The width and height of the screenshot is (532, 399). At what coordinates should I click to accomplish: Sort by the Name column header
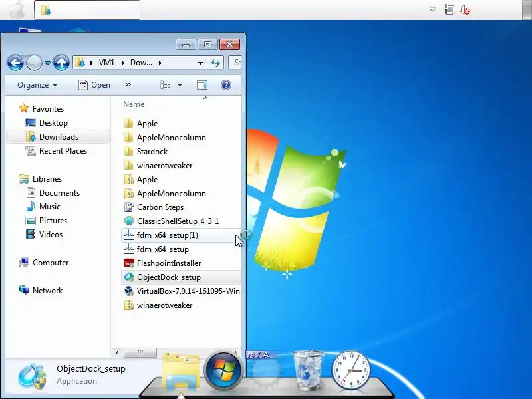[x=134, y=104]
